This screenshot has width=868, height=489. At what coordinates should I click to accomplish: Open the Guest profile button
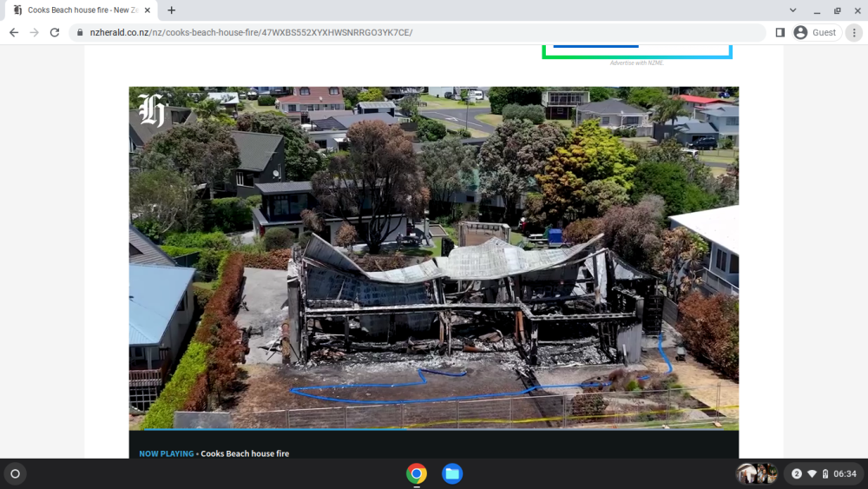[817, 33]
